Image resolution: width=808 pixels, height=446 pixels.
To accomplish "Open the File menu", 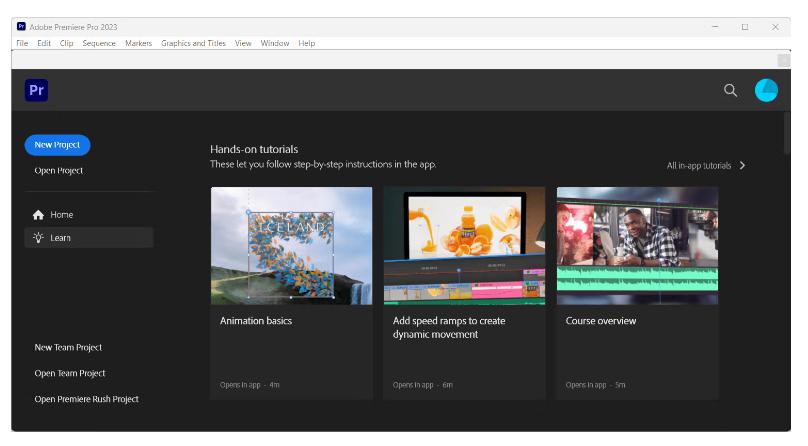I will pos(22,43).
